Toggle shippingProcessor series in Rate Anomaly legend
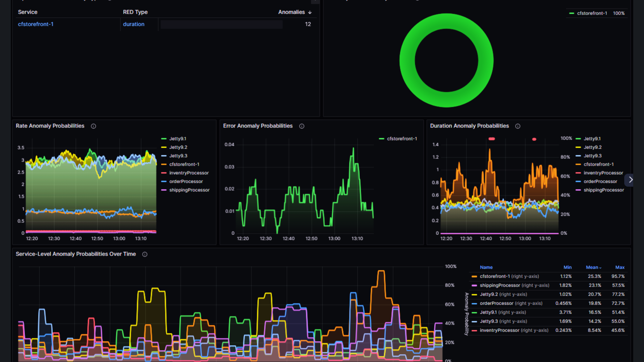Image resolution: width=644 pixels, height=362 pixels. [189, 190]
